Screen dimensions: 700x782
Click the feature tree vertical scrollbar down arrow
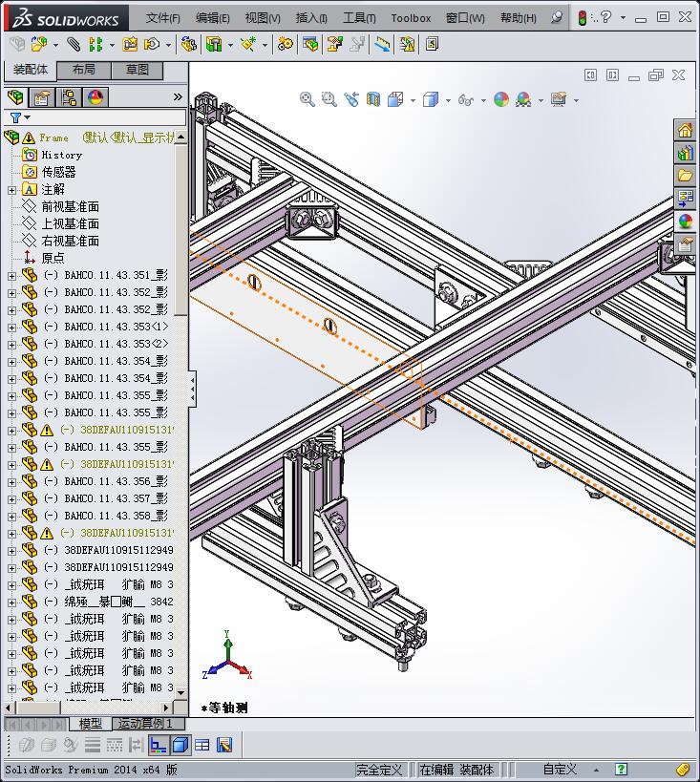click(180, 693)
